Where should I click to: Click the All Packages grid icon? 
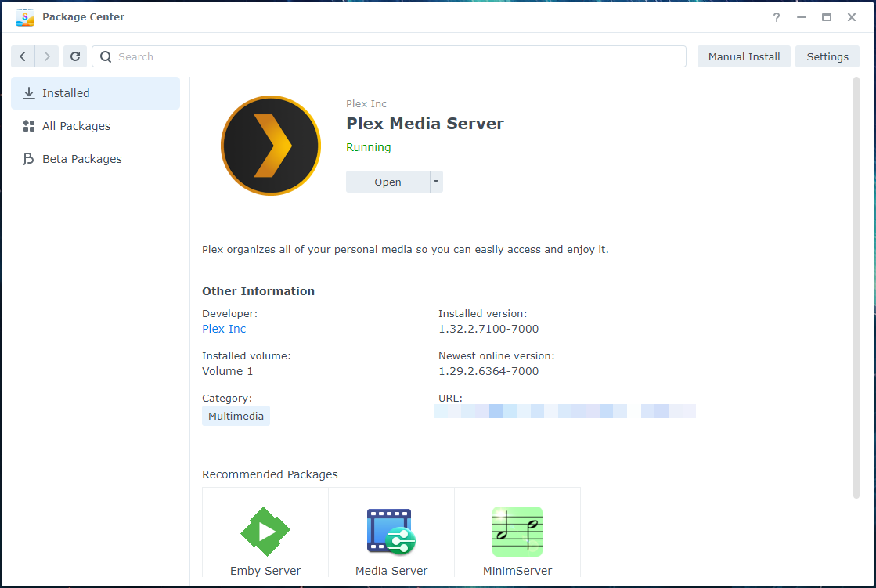[x=28, y=126]
